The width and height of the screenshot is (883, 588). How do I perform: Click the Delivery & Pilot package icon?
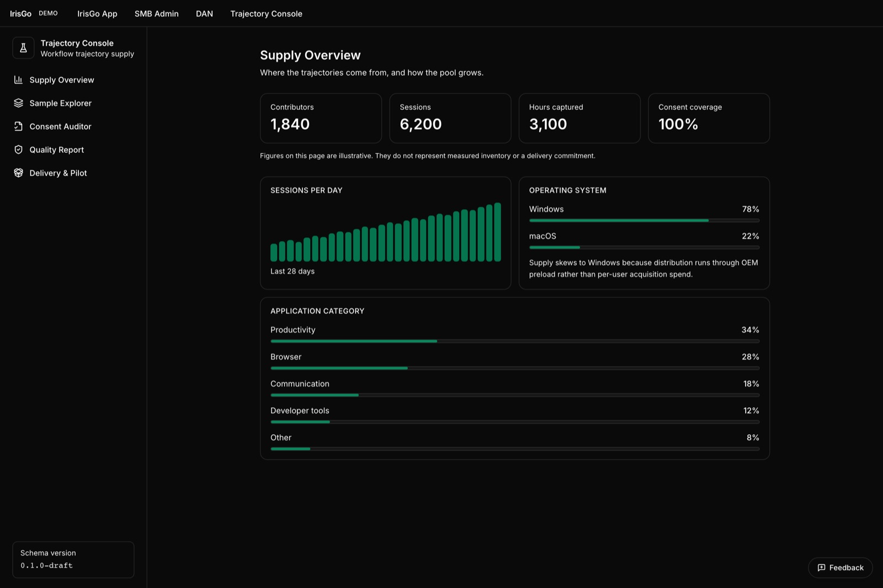[18, 173]
